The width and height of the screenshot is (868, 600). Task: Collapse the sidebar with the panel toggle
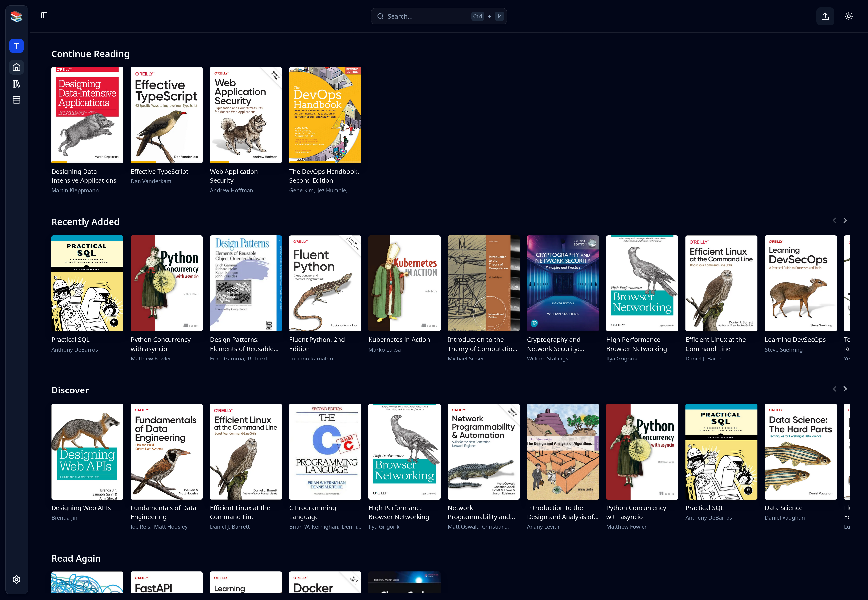click(x=44, y=15)
